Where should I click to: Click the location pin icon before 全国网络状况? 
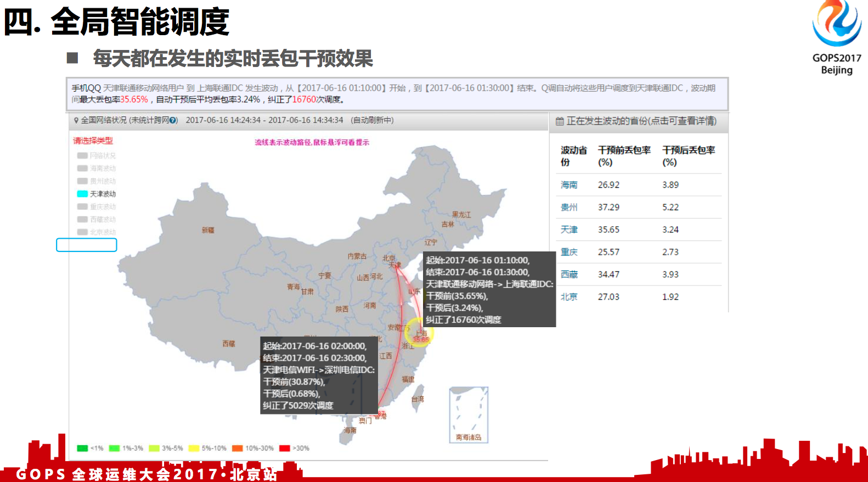76,120
